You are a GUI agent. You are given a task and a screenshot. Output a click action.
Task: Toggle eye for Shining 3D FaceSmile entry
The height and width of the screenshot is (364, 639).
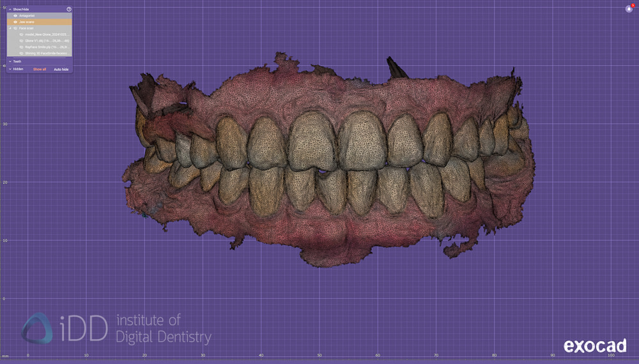tap(21, 54)
